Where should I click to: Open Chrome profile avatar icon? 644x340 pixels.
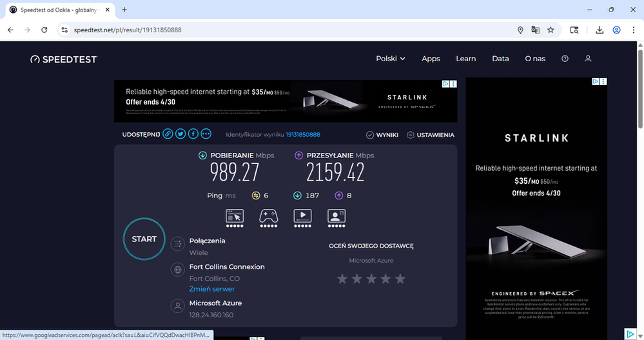tap(616, 30)
